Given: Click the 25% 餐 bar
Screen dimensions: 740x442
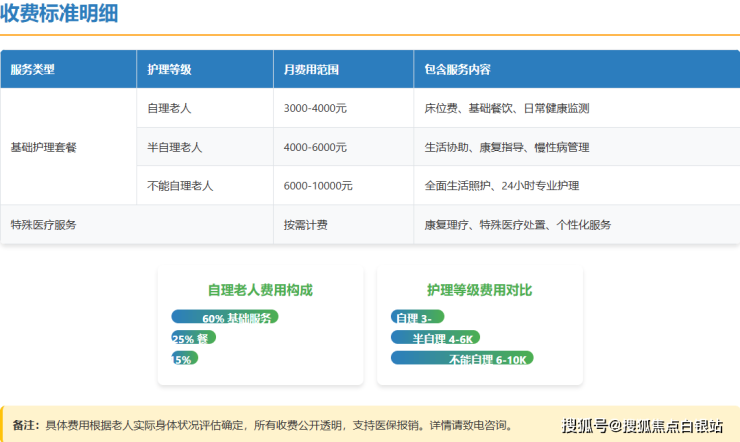Looking at the screenshot, I should pos(193,338).
